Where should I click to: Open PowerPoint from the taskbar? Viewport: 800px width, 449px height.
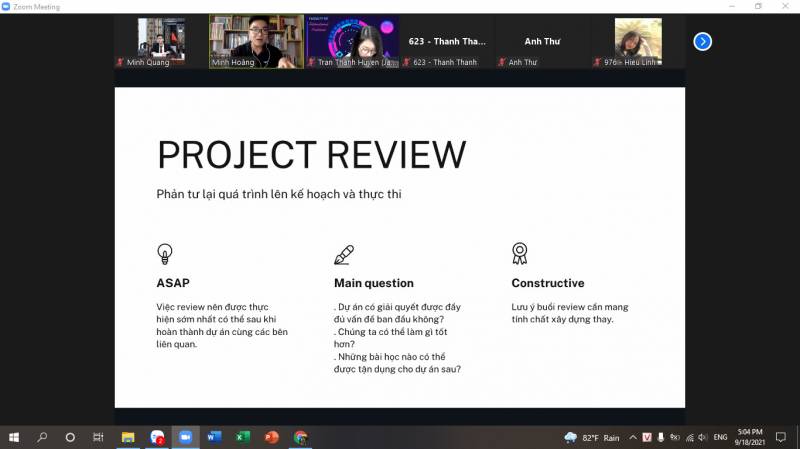(271, 437)
